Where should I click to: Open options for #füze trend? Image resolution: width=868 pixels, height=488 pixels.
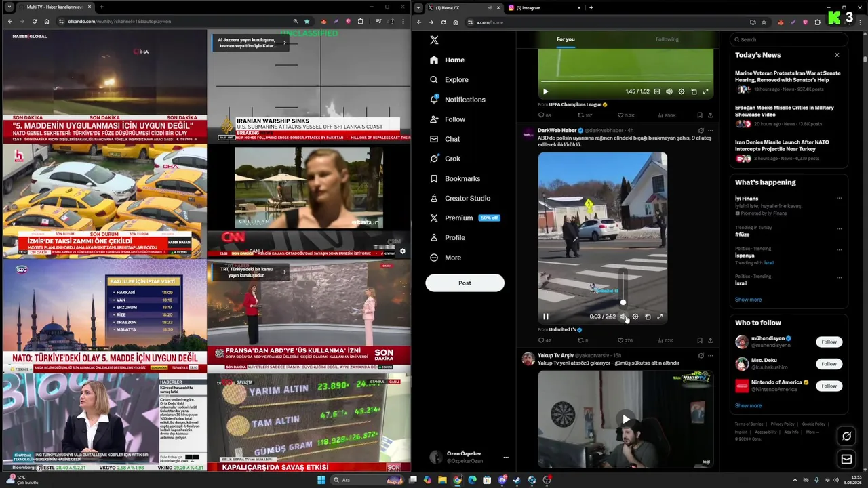pyautogui.click(x=839, y=228)
